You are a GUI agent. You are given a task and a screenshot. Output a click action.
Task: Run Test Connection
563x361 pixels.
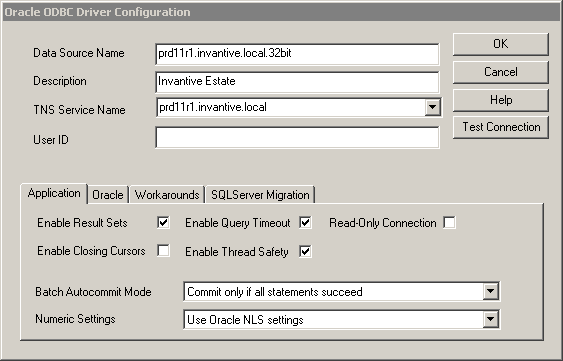point(501,127)
